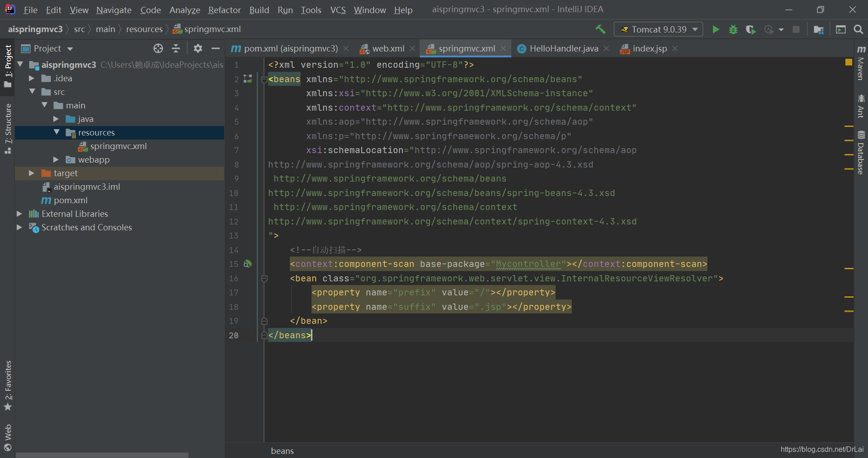The height and width of the screenshot is (458, 868).
Task: Click the horizontal scrollbar of Project panel
Action: [102, 455]
